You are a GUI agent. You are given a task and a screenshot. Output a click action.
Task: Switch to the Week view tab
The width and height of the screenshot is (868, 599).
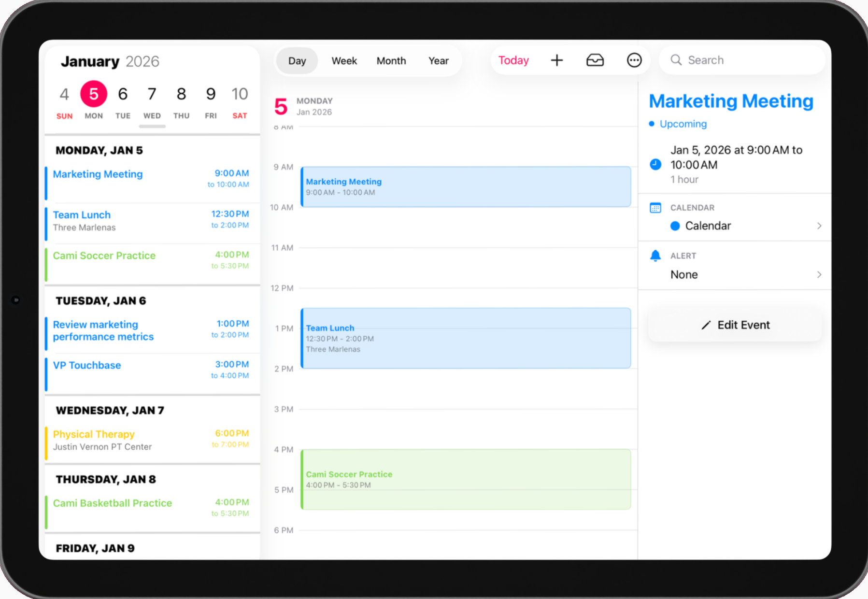pos(344,60)
